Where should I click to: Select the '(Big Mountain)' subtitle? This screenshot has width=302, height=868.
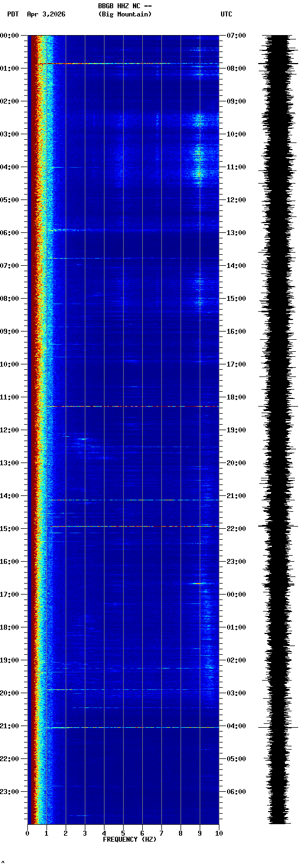tap(125, 14)
